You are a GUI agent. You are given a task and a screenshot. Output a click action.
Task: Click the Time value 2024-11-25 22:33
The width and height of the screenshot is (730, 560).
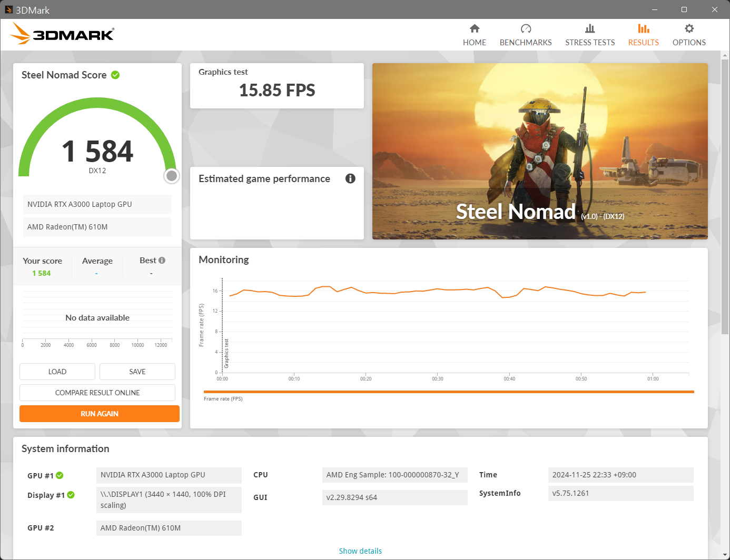click(621, 475)
